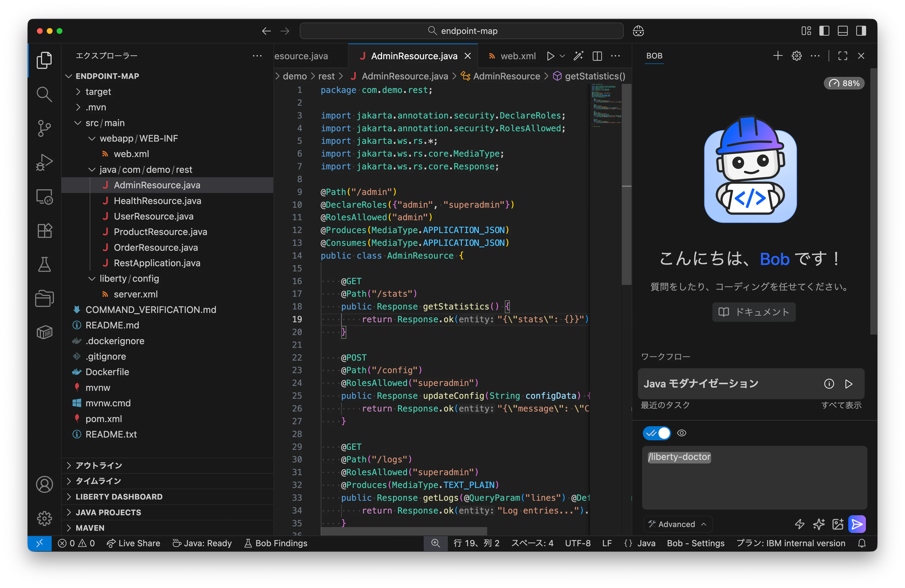Click Live Share in status bar

click(133, 543)
